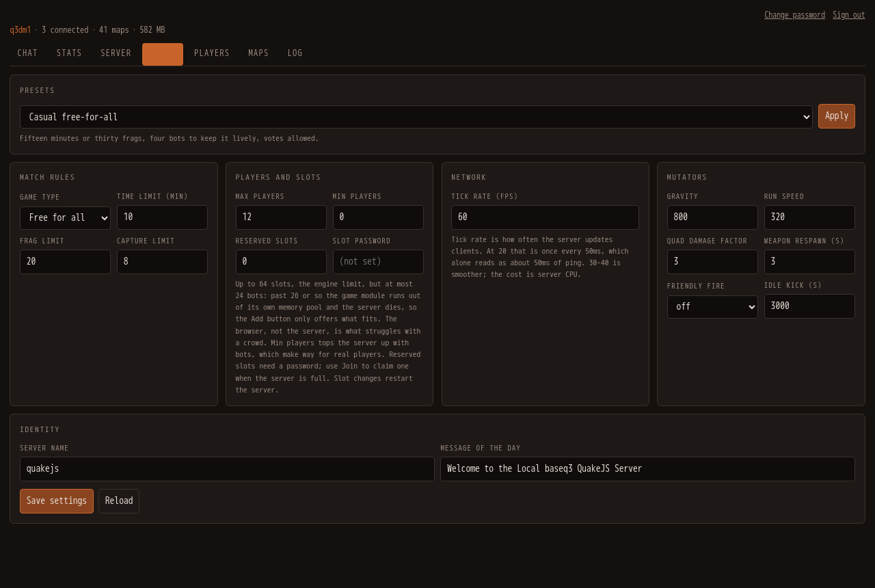Click the Reload button
The width and height of the screenshot is (875, 588).
point(119,501)
